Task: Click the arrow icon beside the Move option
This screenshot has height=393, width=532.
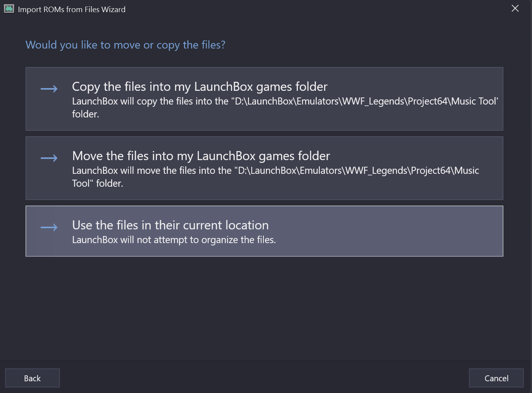Action: (49, 158)
